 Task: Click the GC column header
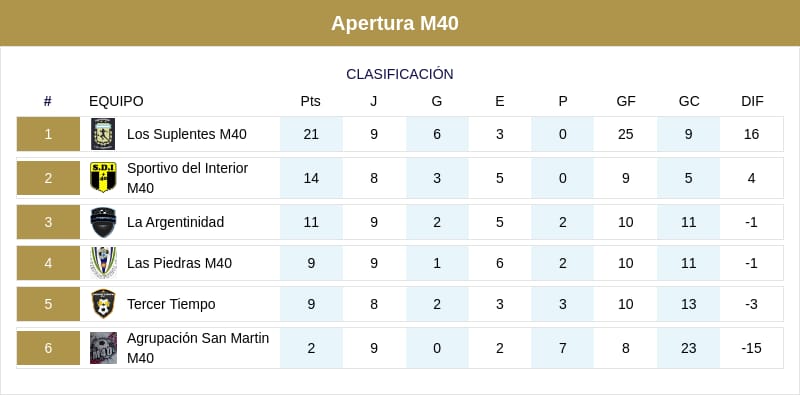point(689,101)
